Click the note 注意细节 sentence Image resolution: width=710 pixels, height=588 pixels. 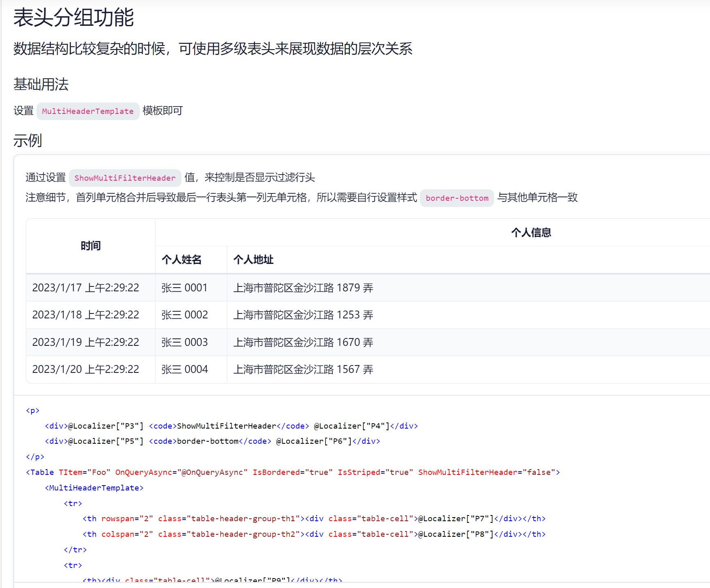tap(302, 198)
